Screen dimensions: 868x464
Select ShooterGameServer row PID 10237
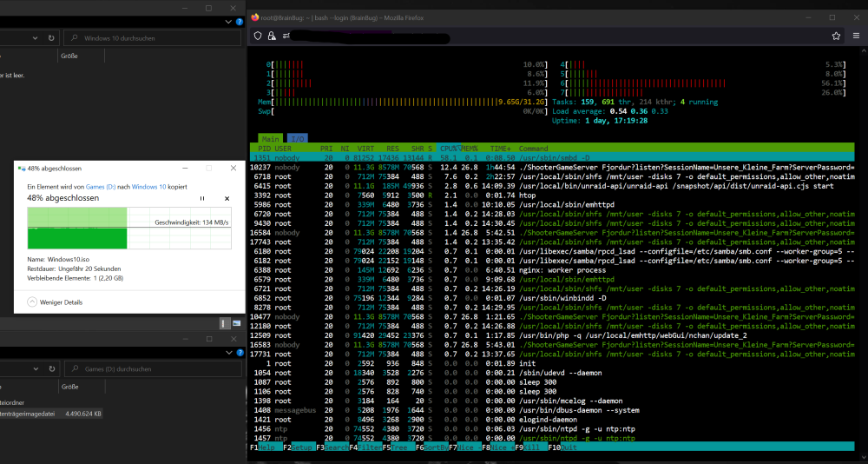(x=552, y=168)
